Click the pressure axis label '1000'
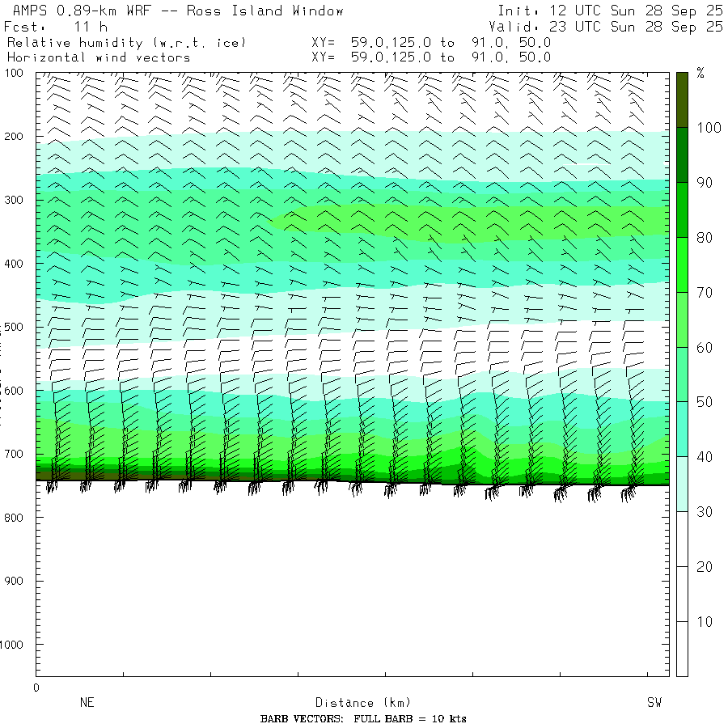728x728 pixels. 11,645
